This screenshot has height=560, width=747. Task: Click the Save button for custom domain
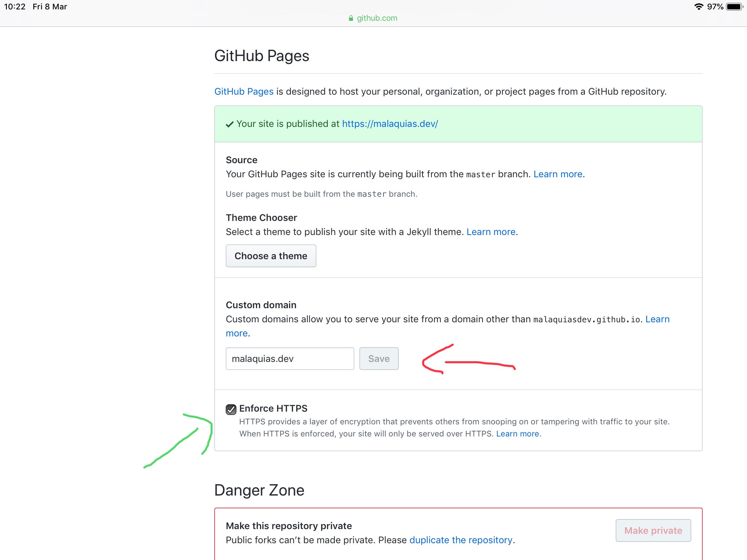[379, 359]
